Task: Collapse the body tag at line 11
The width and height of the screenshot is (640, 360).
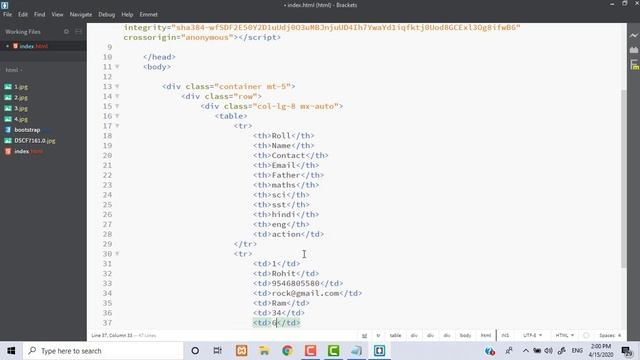Action: coord(117,67)
